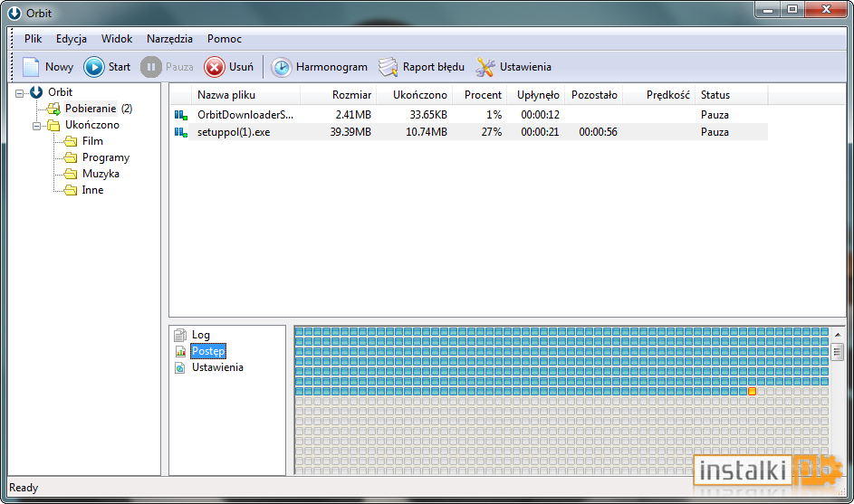Sort by the Nazwa pliku column header
This screenshot has height=504, width=854.
coord(245,95)
